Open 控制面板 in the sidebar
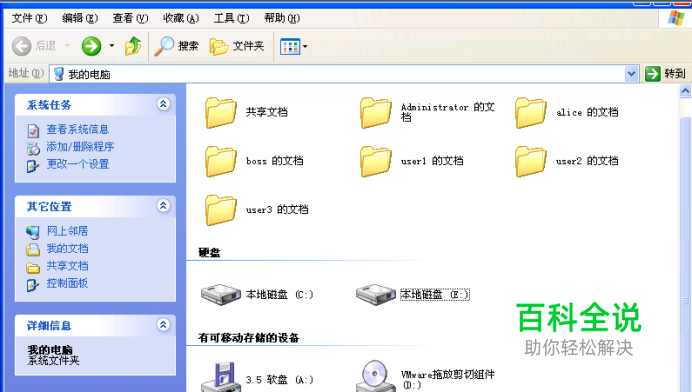Viewport: 692px width, 392px height. coord(67,283)
